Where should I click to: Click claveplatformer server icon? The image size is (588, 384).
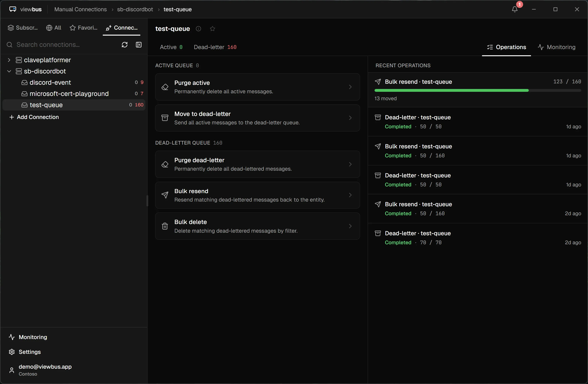coord(19,60)
